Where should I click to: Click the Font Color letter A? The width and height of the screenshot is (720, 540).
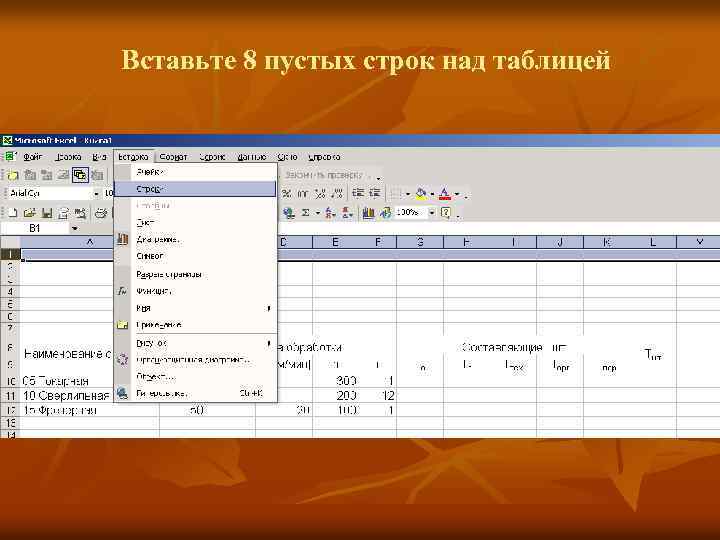click(x=444, y=194)
